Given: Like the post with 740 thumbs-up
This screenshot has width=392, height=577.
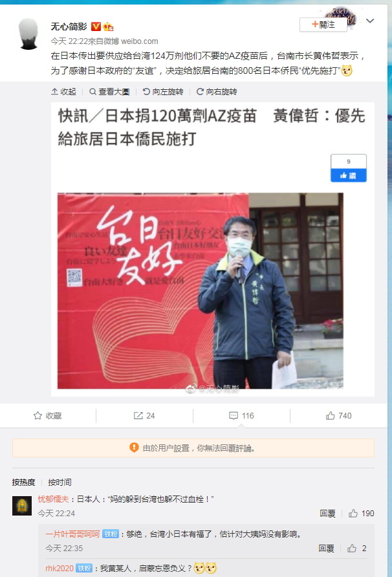Looking at the screenshot, I should [338, 415].
